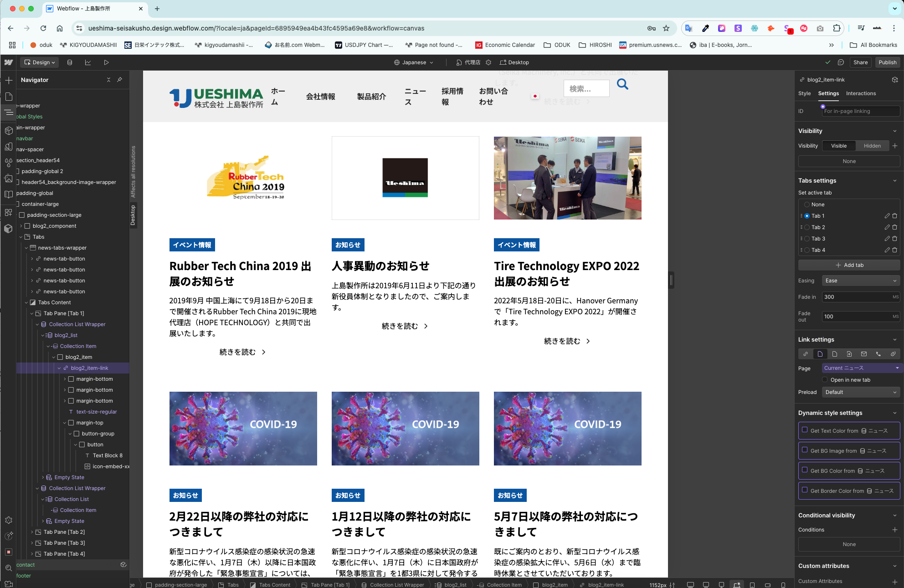Click the Share button
Viewport: 904px width, 588px height.
click(860, 62)
